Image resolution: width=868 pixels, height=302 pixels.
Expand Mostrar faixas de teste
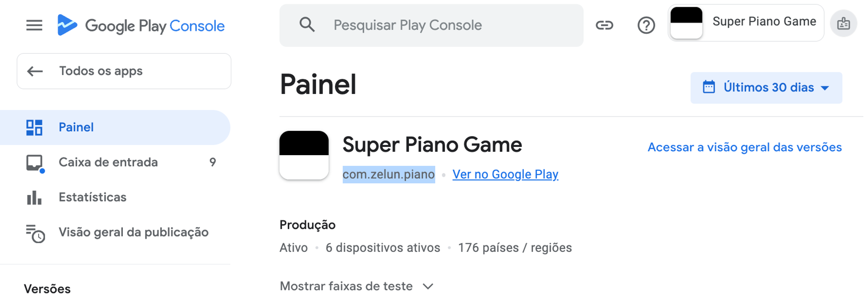357,286
